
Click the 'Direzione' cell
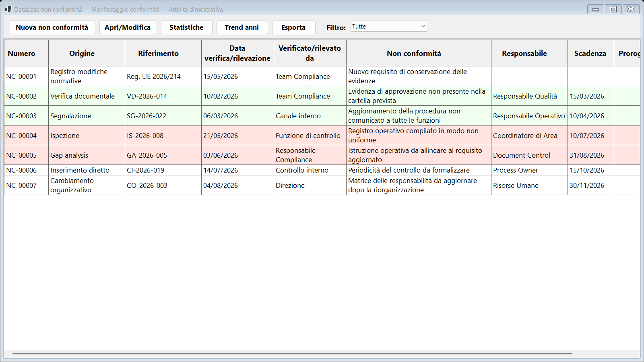(310, 185)
